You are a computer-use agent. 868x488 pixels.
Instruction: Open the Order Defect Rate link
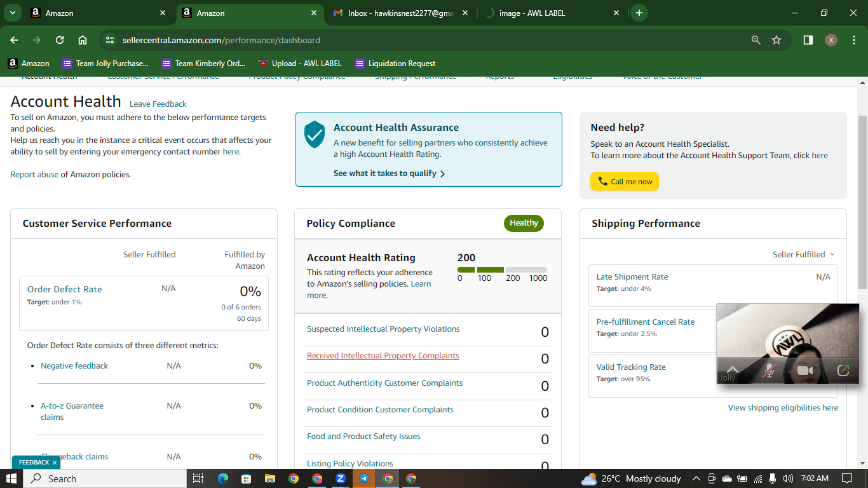click(65, 289)
